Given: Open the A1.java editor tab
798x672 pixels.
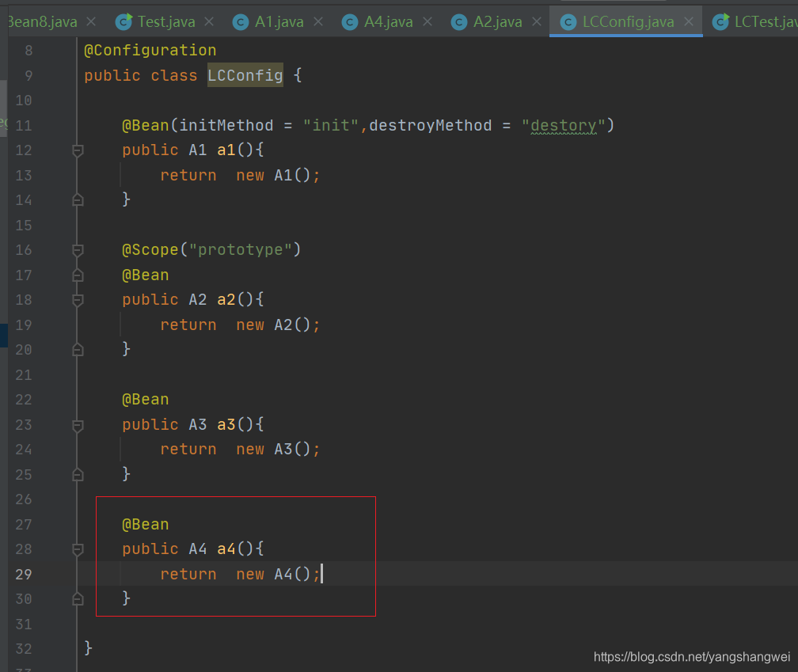Looking at the screenshot, I should [279, 22].
